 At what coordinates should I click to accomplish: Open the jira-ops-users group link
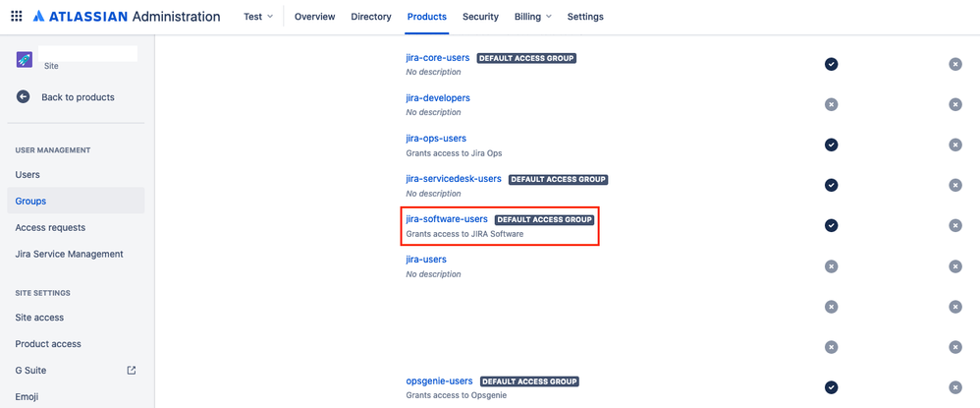click(x=436, y=139)
